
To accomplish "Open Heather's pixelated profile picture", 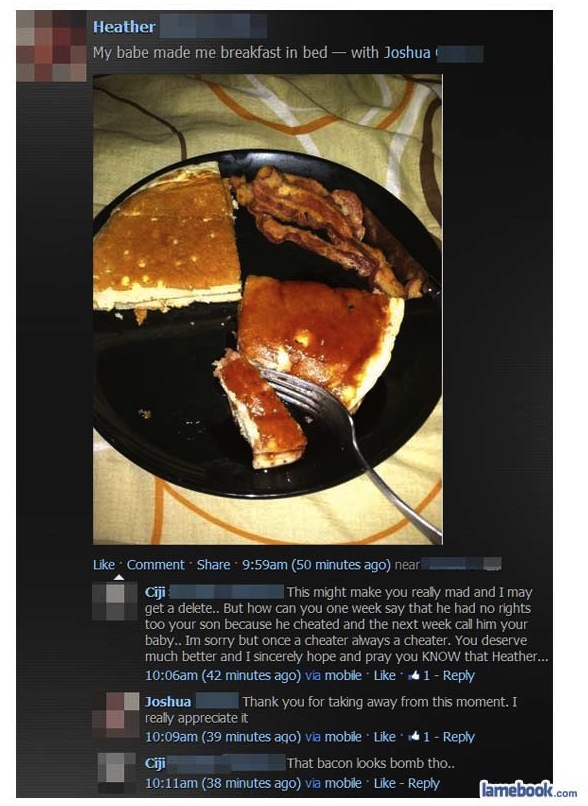I will (51, 46).
